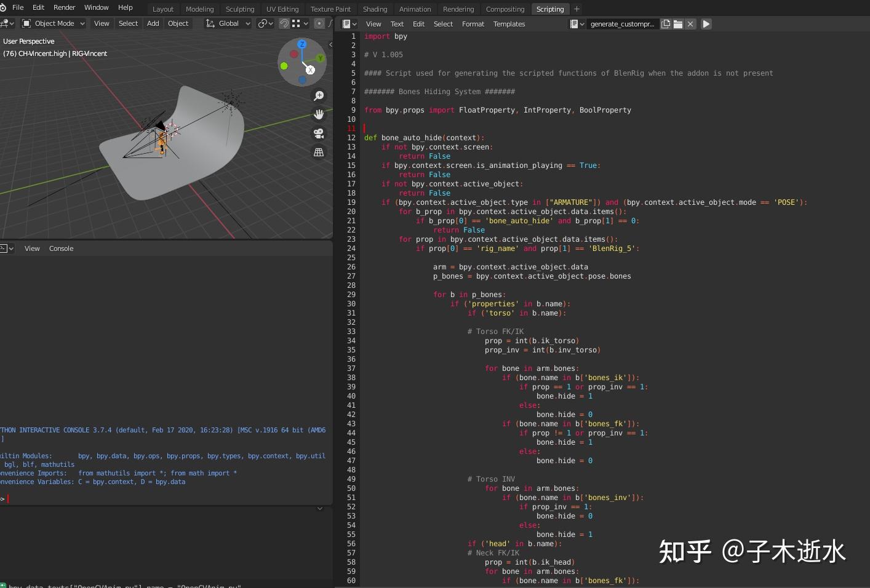Open a text file via the folder icon

click(x=678, y=24)
